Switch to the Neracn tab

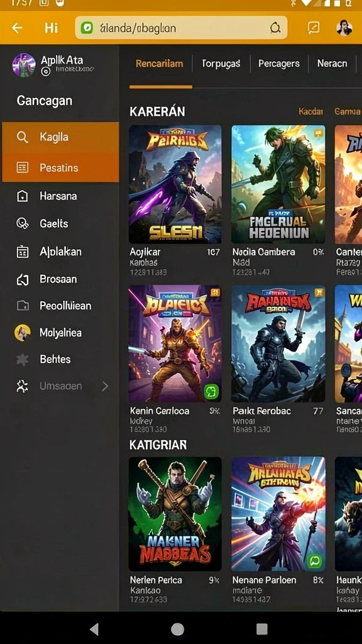(332, 64)
